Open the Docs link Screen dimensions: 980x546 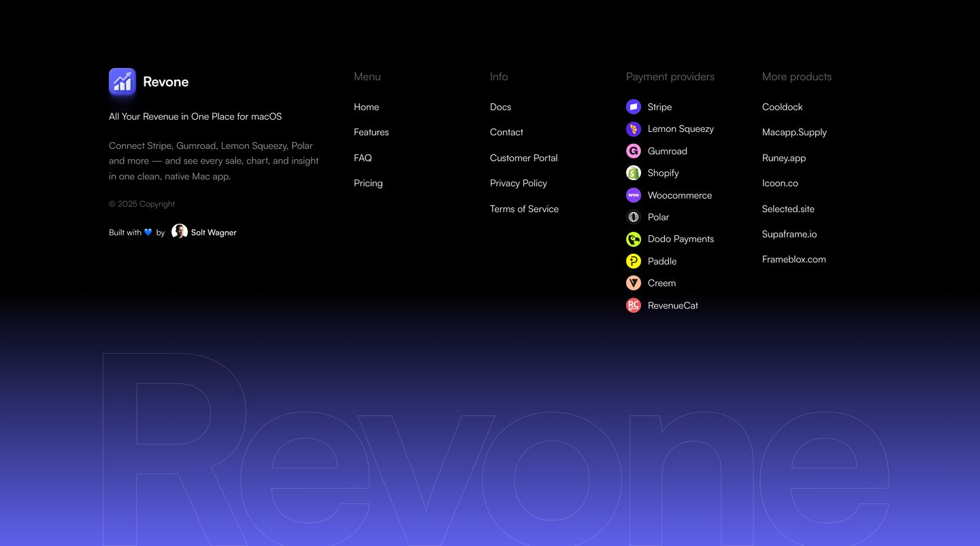click(500, 107)
